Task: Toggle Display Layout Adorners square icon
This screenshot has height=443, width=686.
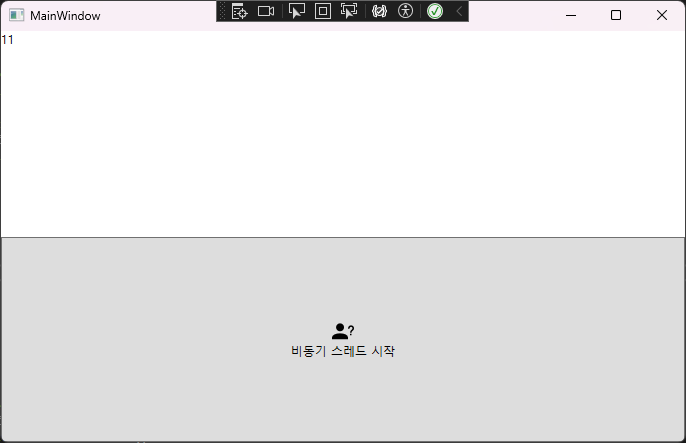Action: click(x=323, y=11)
